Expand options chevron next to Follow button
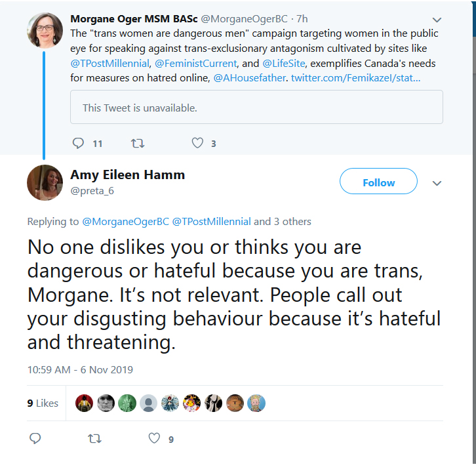This screenshot has width=476, height=473. [x=437, y=183]
